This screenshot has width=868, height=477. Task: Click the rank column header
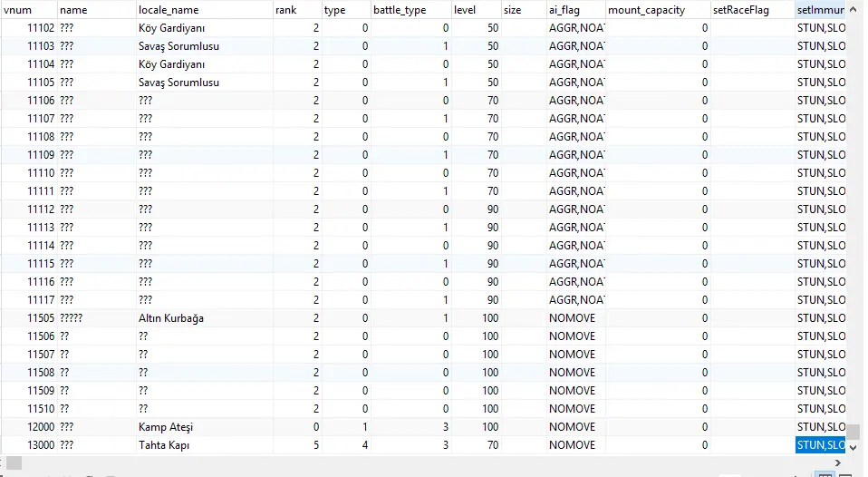click(x=286, y=9)
